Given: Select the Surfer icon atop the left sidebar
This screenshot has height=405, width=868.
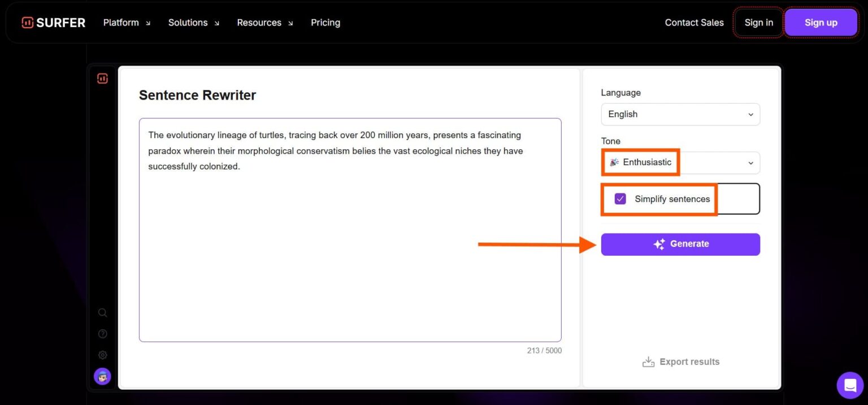Looking at the screenshot, I should pos(102,78).
